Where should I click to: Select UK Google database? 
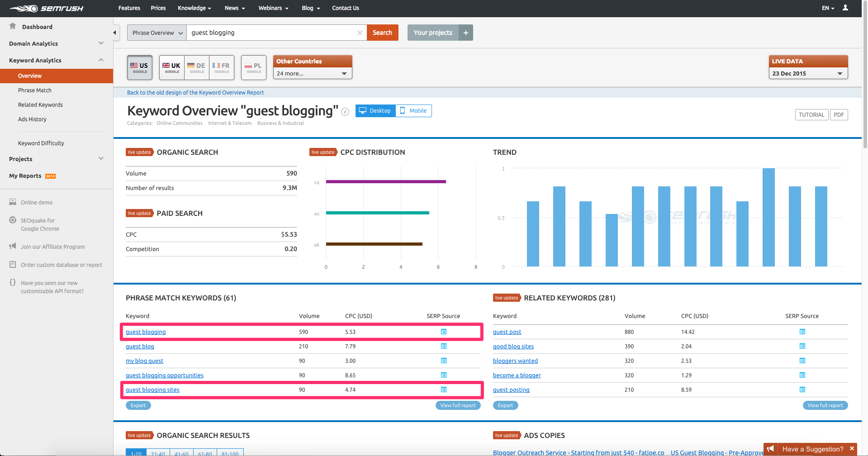(172, 67)
